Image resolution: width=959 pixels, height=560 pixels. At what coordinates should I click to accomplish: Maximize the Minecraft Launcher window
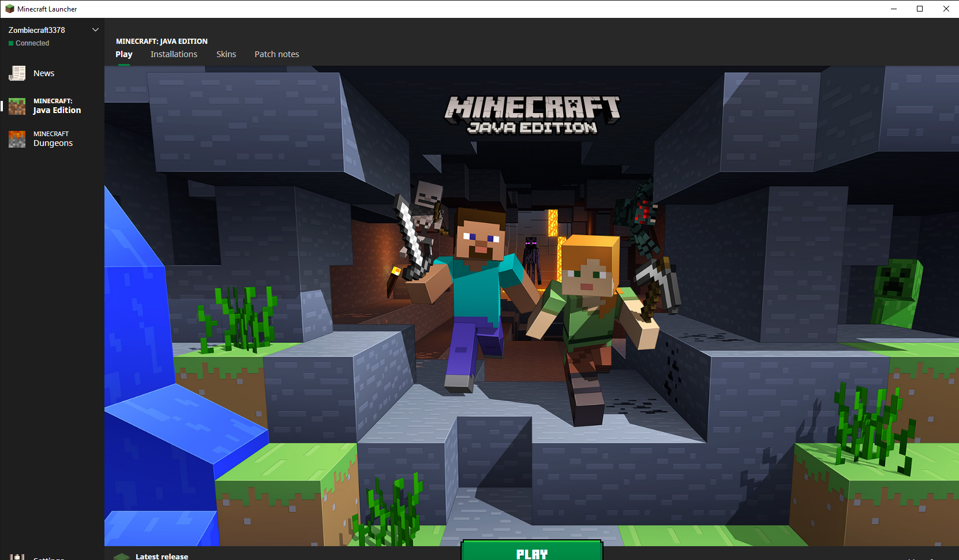pyautogui.click(x=920, y=9)
